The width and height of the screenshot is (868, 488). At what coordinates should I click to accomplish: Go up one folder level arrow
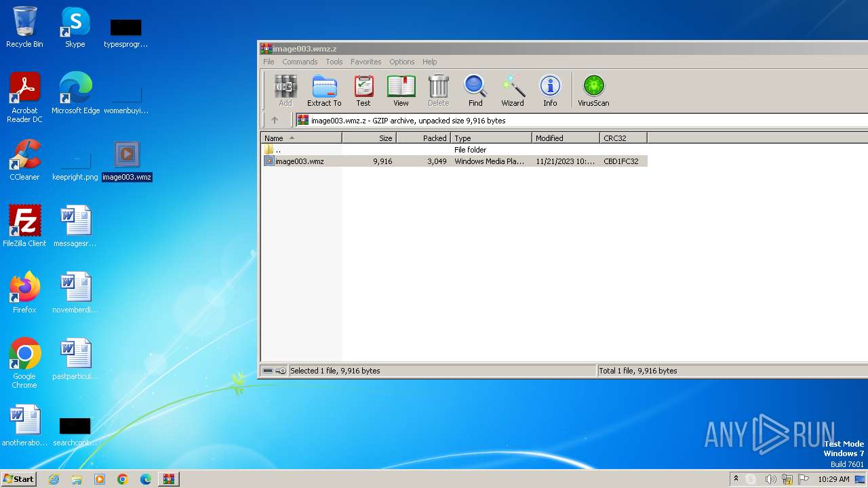(275, 120)
